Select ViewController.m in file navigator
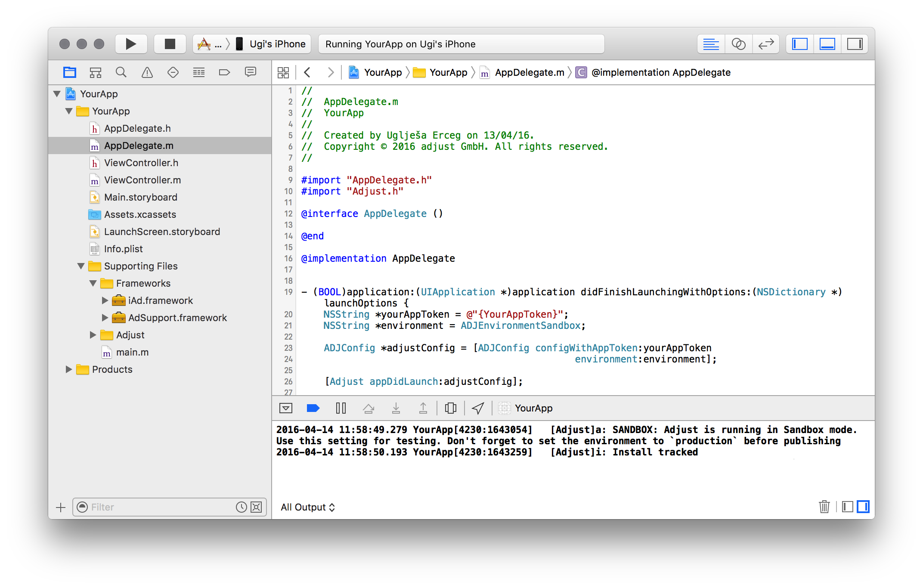The image size is (923, 588). (142, 180)
